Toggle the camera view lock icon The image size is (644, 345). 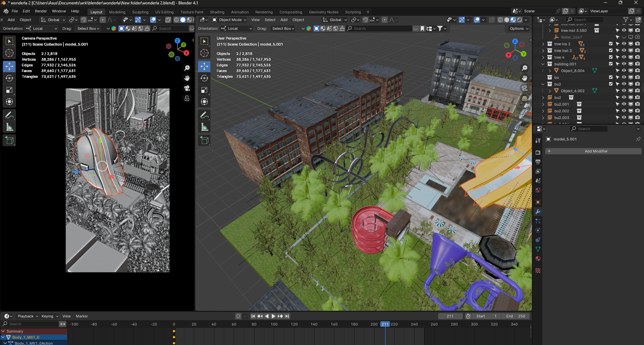coord(187,98)
